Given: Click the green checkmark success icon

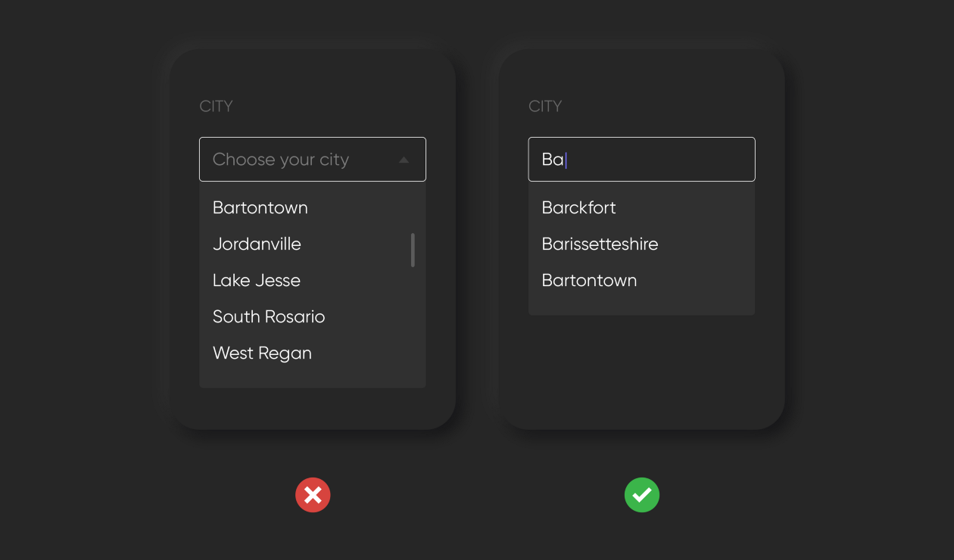Looking at the screenshot, I should tap(641, 494).
